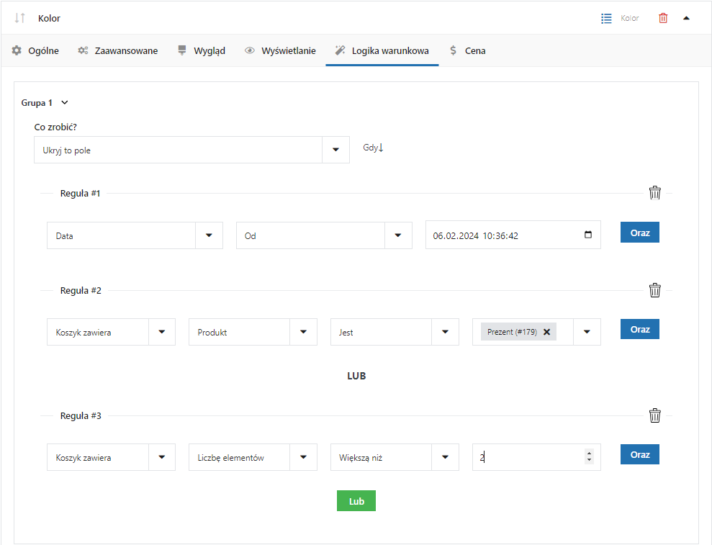Click the date field 06.02.2024 10:36:42
Screen dimensions: 712x545
point(513,235)
